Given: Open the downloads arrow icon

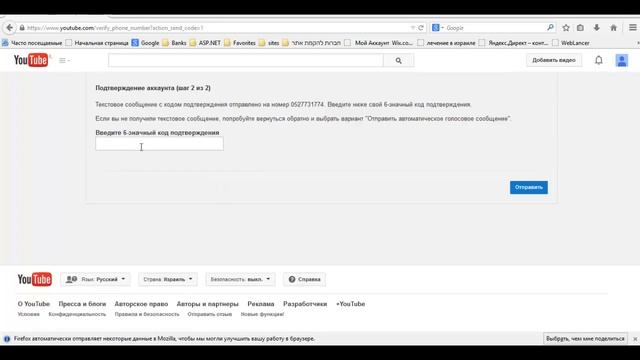Looking at the screenshot, I should point(597,28).
